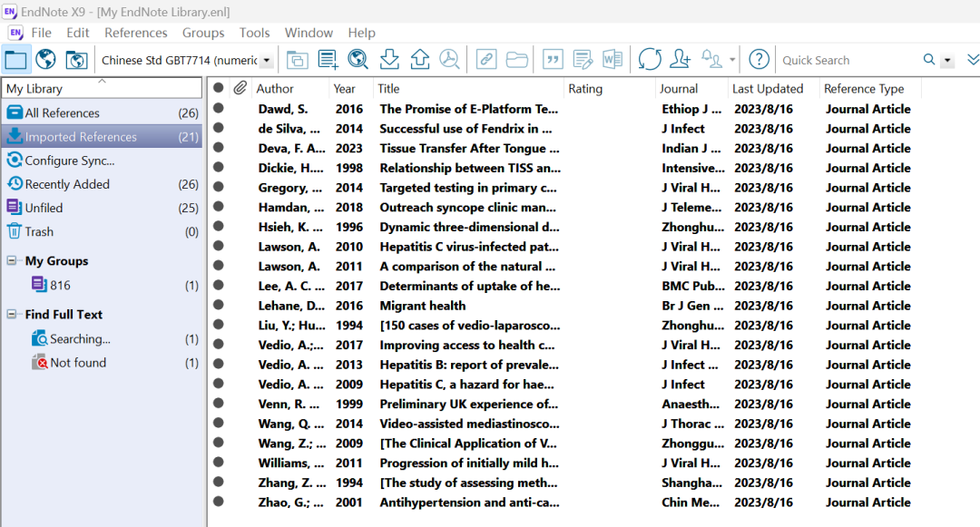980x527 pixels.
Task: Toggle read status dot for Williams 2011 row
Action: click(x=218, y=462)
